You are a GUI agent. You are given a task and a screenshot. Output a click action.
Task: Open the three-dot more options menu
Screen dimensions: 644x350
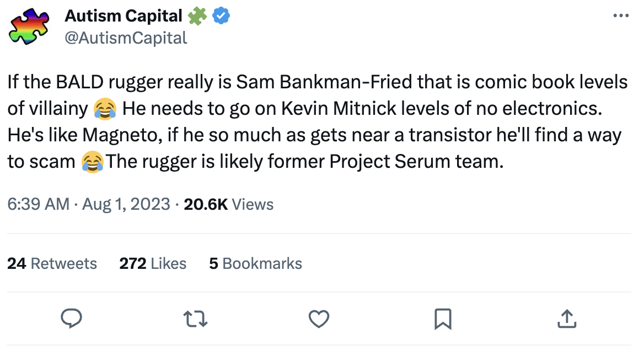click(621, 17)
